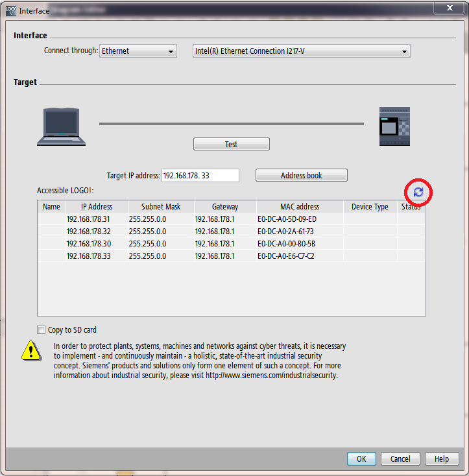
Task: Sort by the IP Address column header
Action: [x=97, y=207]
